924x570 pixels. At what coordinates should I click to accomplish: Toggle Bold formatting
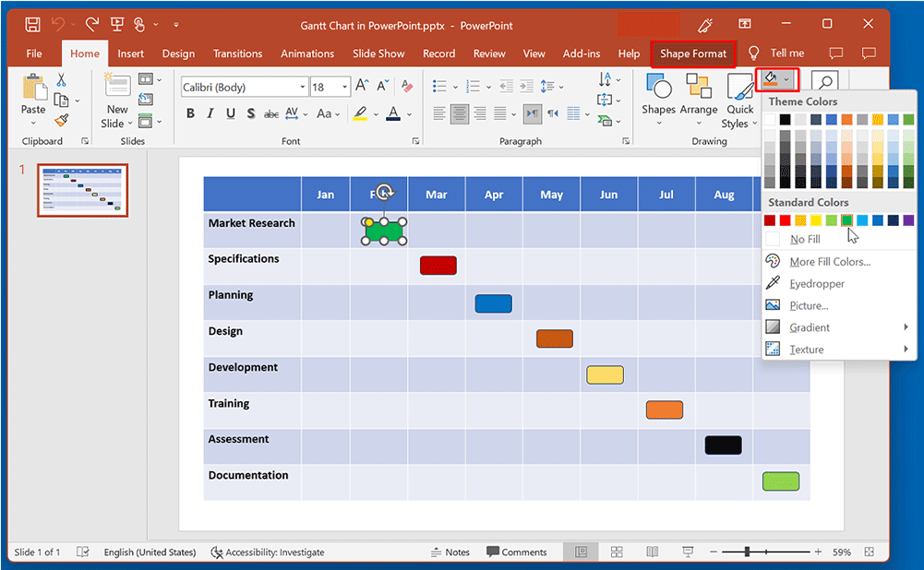(x=190, y=114)
